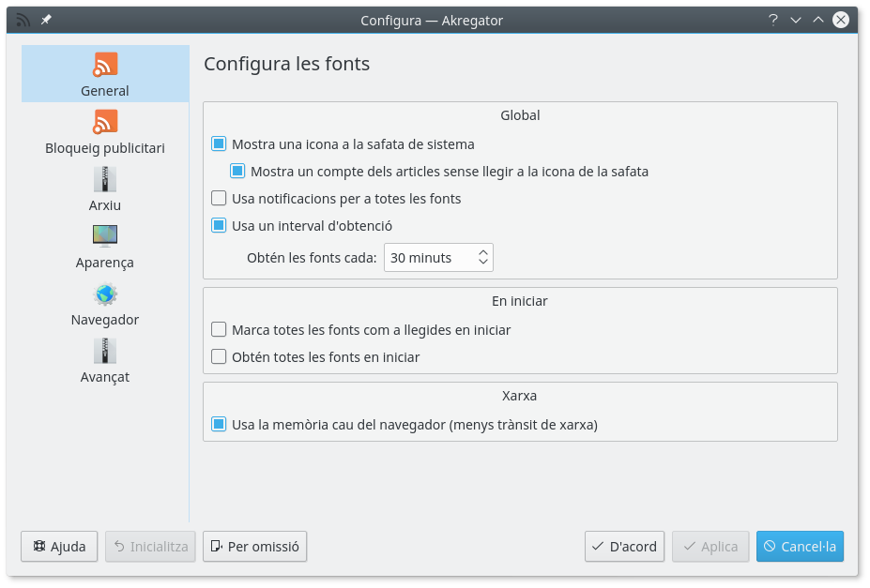
Task: Decrease the fetch interval with down arrow
Action: coord(483,264)
